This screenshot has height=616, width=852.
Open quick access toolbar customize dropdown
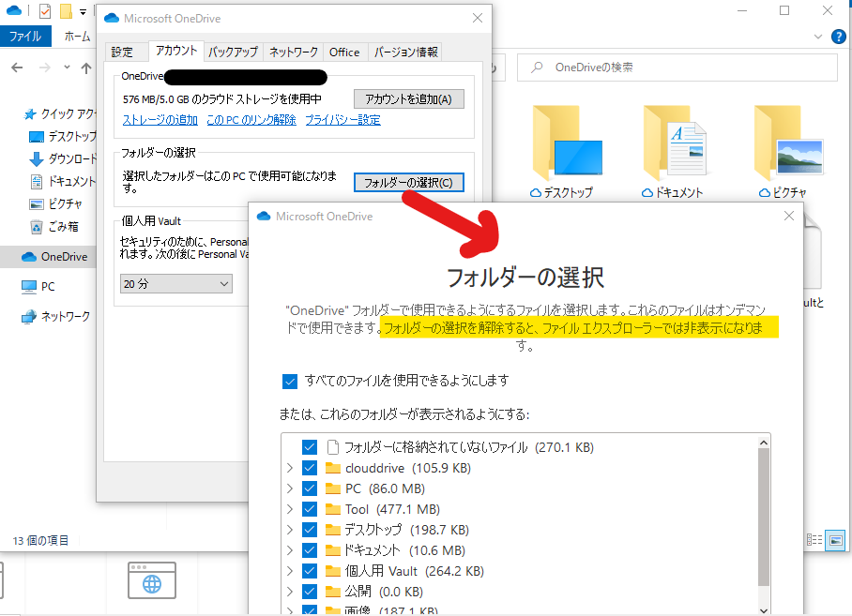click(x=83, y=11)
